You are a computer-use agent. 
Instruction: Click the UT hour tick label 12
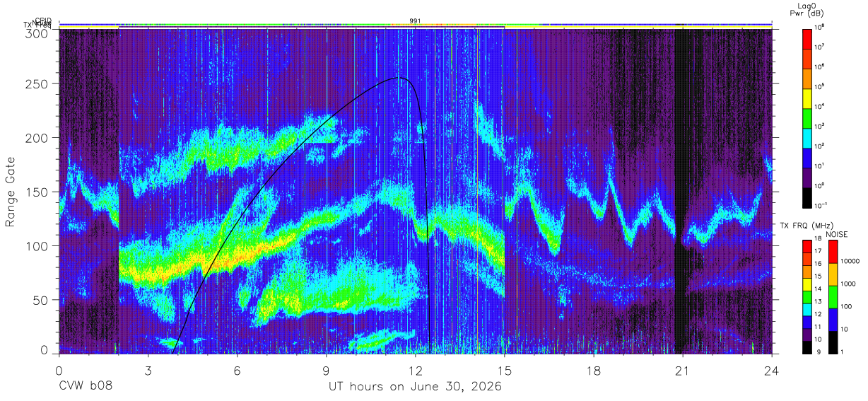(416, 371)
